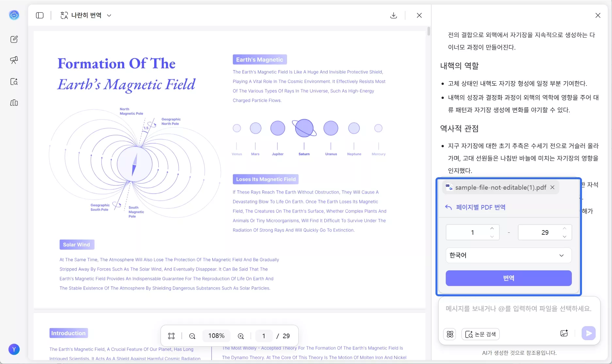Click the total page count 29 text
This screenshot has height=364, width=612.
[286, 336]
